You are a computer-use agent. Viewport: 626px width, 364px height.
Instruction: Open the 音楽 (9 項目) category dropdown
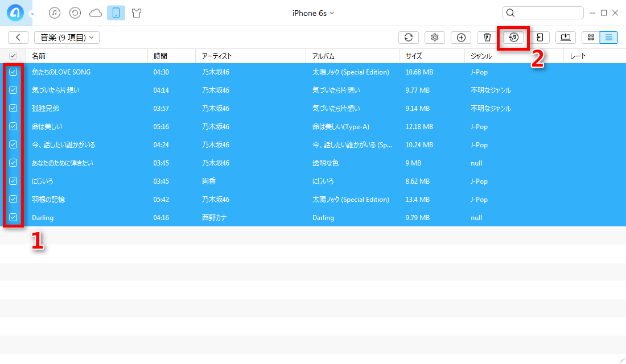pos(67,38)
